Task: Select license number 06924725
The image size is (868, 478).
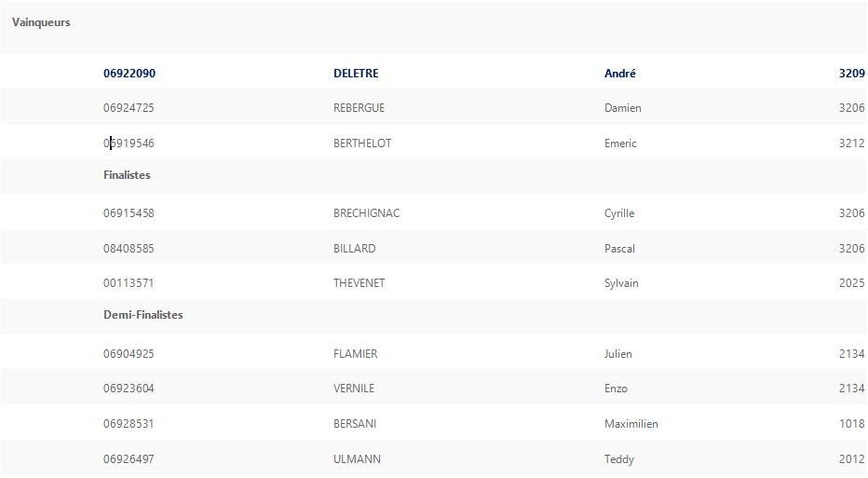Action: click(129, 108)
